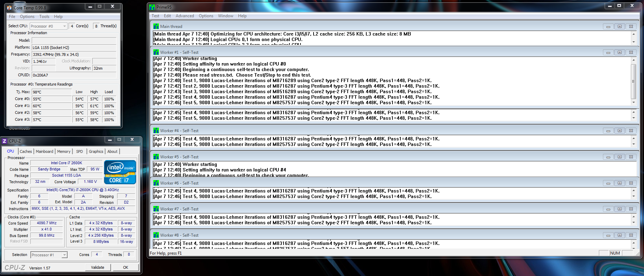The width and height of the screenshot is (644, 276).
Task: Open Core Temp Options menu
Action: tap(27, 17)
